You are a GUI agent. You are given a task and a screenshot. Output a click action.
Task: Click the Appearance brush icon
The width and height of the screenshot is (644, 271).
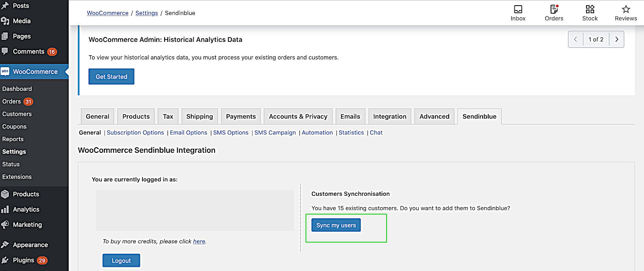click(x=5, y=244)
